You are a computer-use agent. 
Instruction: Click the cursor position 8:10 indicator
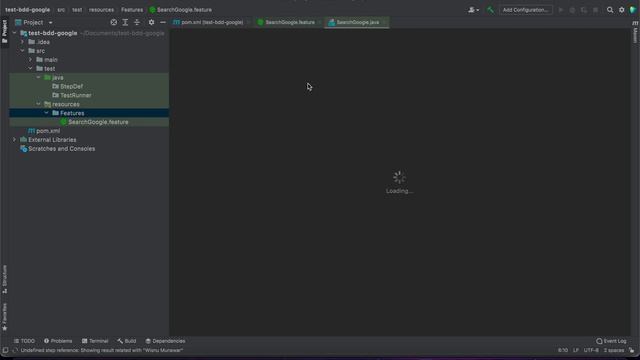[562, 350]
